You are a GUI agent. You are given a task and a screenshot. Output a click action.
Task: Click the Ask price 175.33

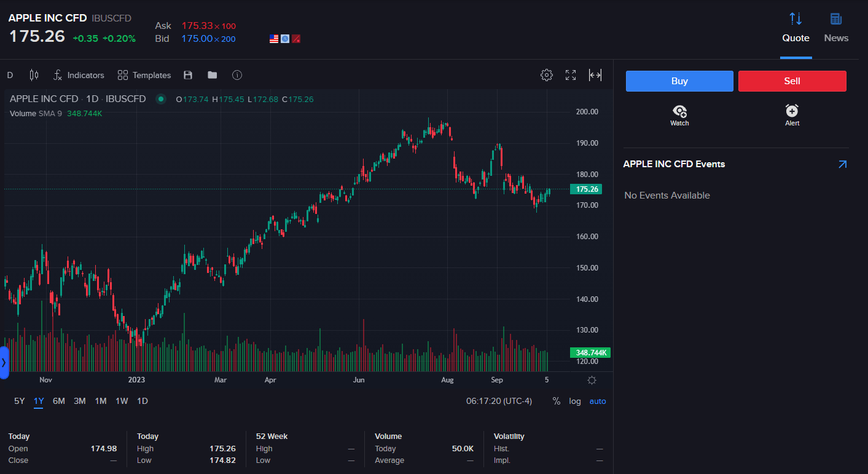point(196,26)
